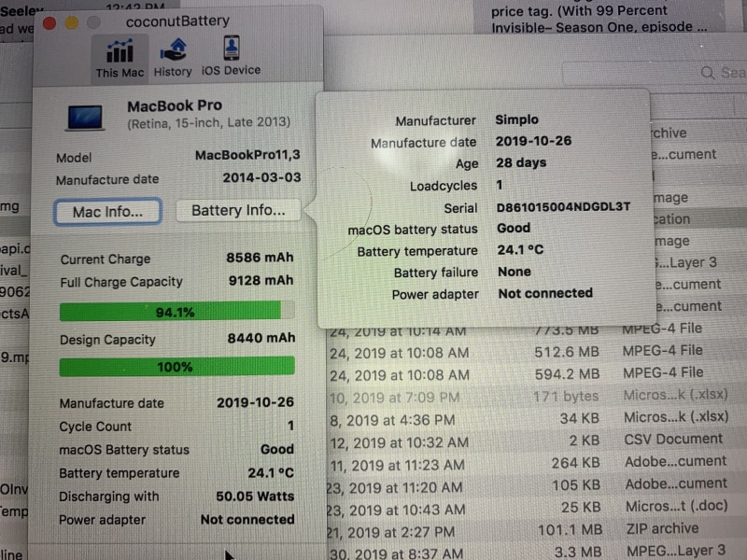This screenshot has height=560, width=747.
Task: Click the popover macOS battery status Good
Action: 514,228
